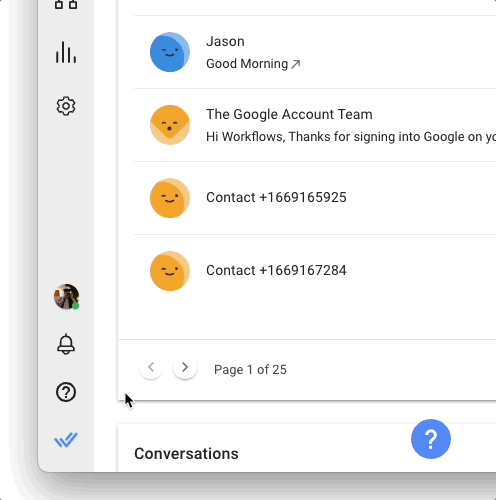
Task: Open the user profile avatar
Action: click(x=67, y=297)
